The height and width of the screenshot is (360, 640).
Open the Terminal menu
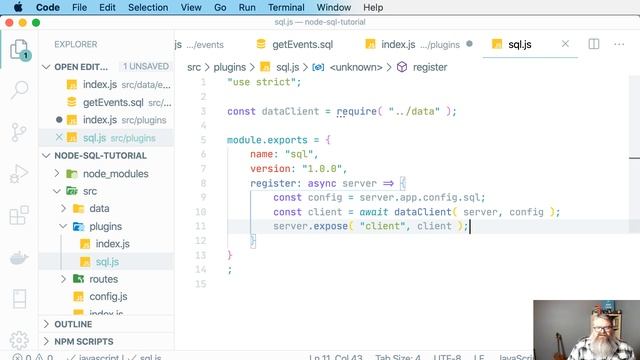point(286,7)
